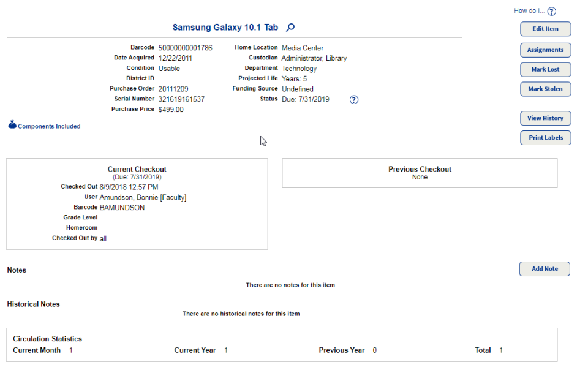Click the Condition value Usable

coord(169,69)
